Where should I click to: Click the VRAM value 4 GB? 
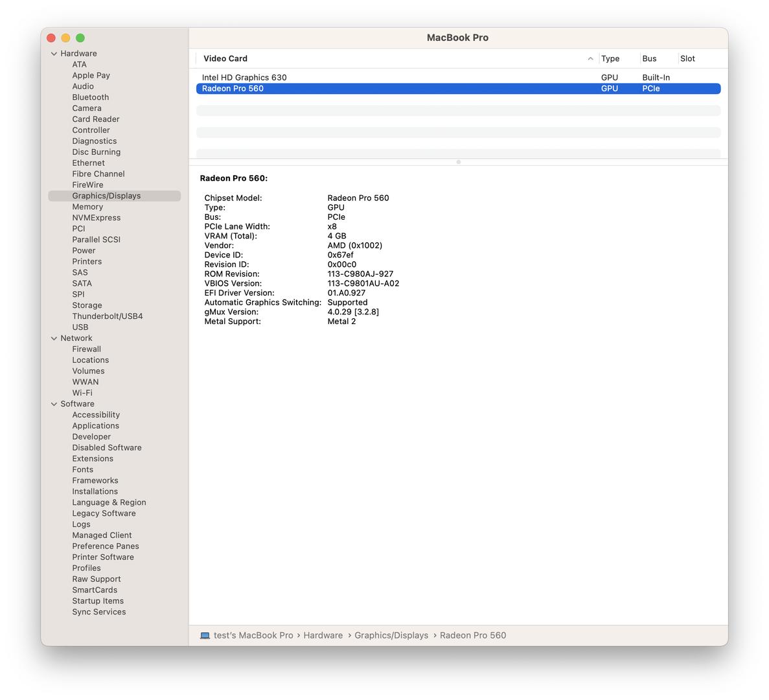[x=337, y=236]
